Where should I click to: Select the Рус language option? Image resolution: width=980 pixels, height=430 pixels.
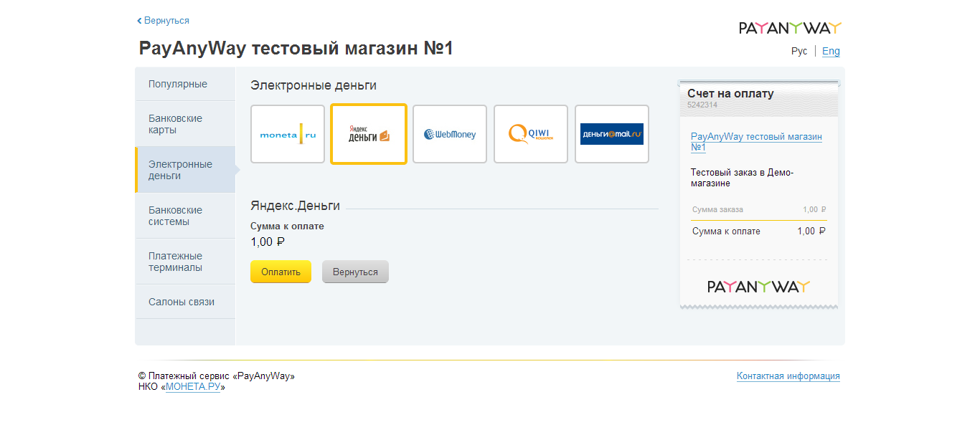pos(799,51)
